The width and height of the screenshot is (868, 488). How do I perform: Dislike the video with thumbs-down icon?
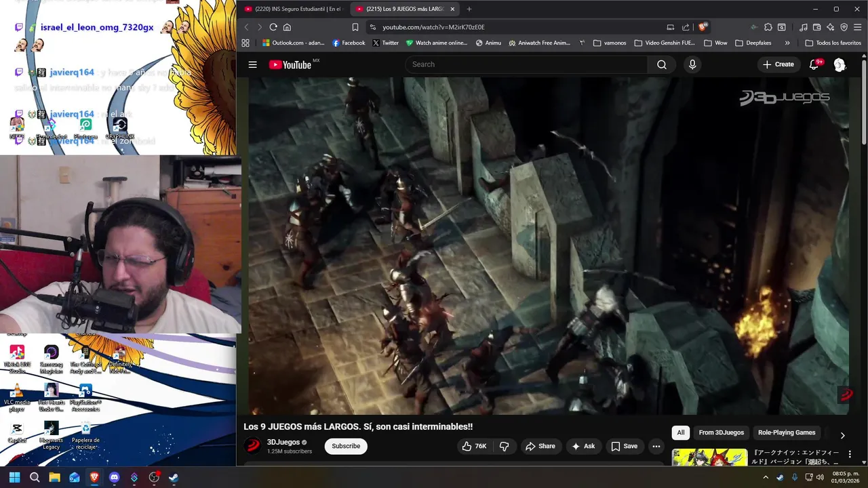[504, 446]
